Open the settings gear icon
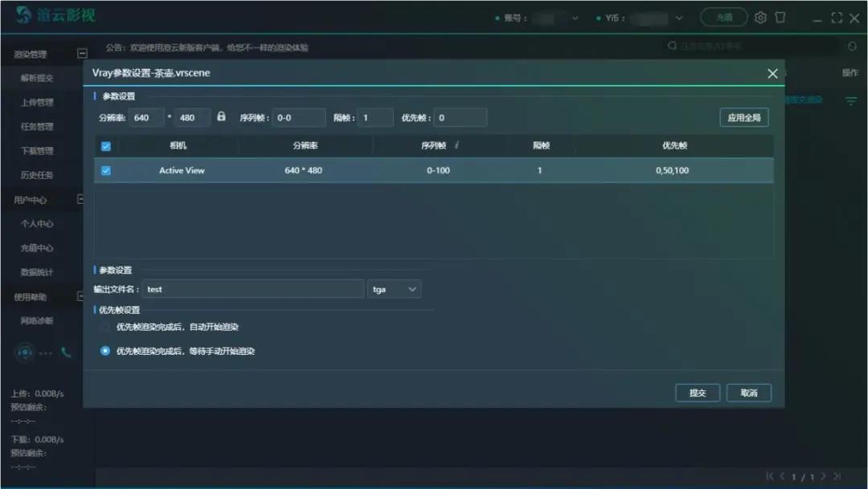Screen dimensions: 868x489 pyautogui.click(x=760, y=18)
